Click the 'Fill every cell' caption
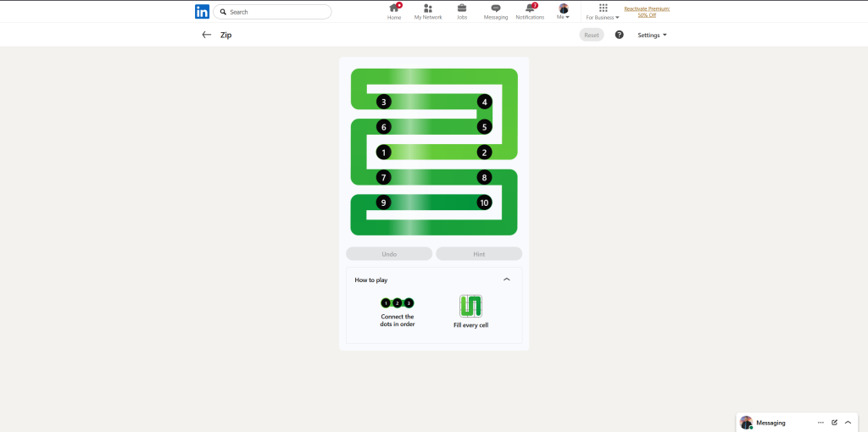Viewport: 868px width, 432px height. 470,325
